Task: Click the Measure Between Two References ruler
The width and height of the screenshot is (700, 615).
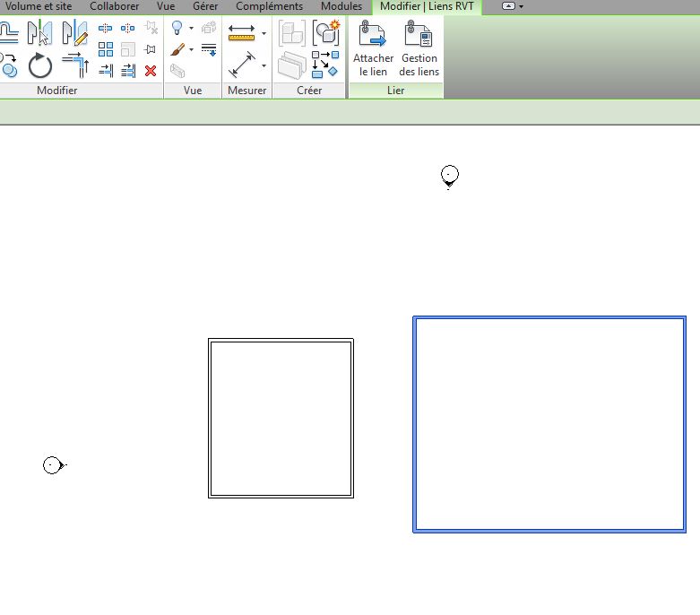Action: point(241,33)
